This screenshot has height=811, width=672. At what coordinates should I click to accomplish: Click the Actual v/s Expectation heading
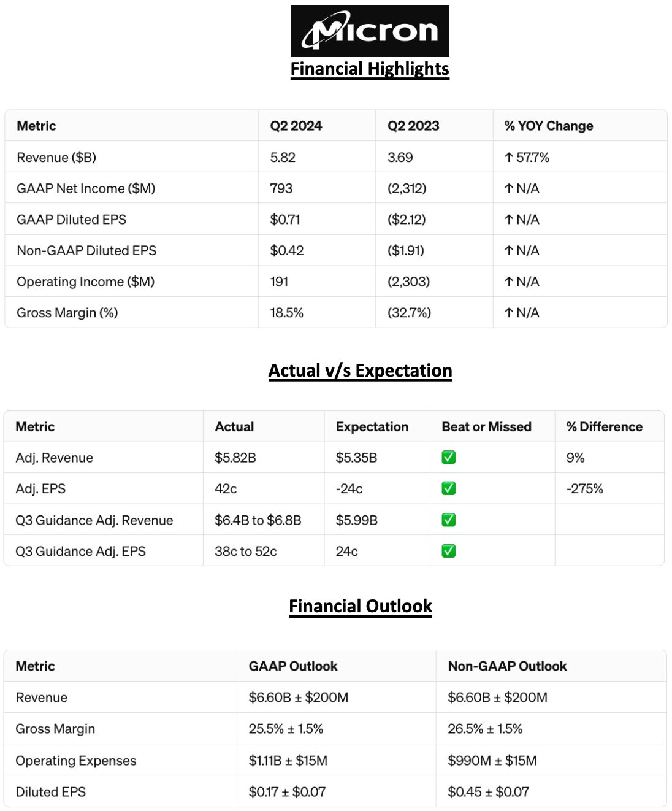pos(361,371)
